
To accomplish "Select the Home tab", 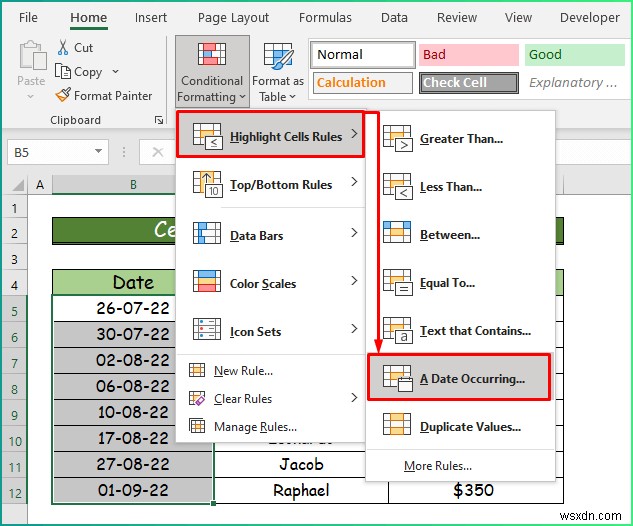I will (x=89, y=18).
